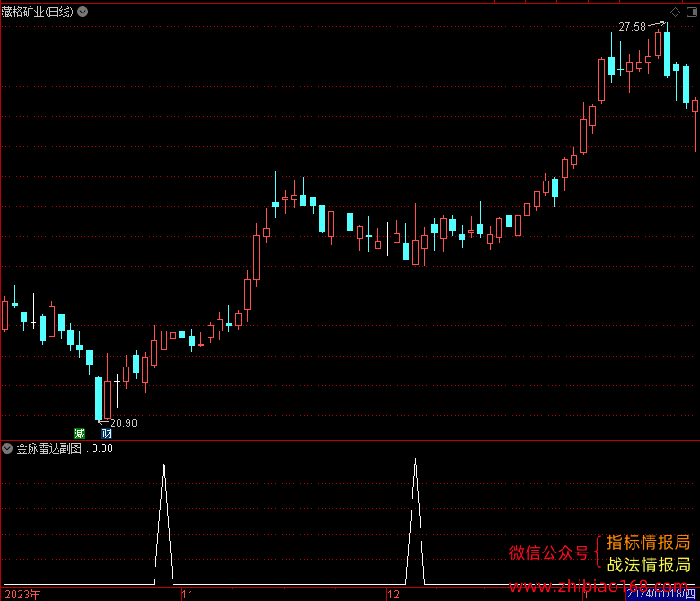Select the 20.90 low price label
Viewport: 700px width, 601px height.
click(123, 422)
